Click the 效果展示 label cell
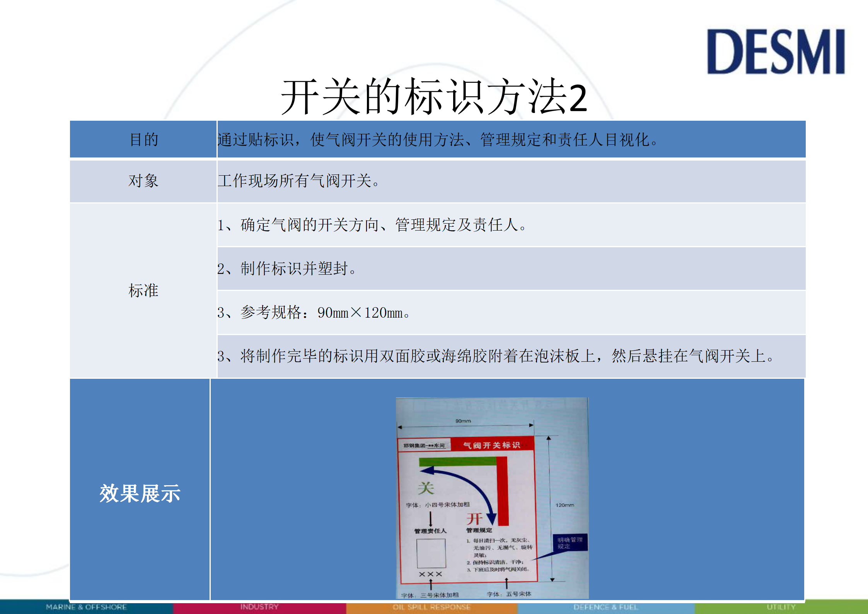This screenshot has width=868, height=614. click(x=140, y=489)
